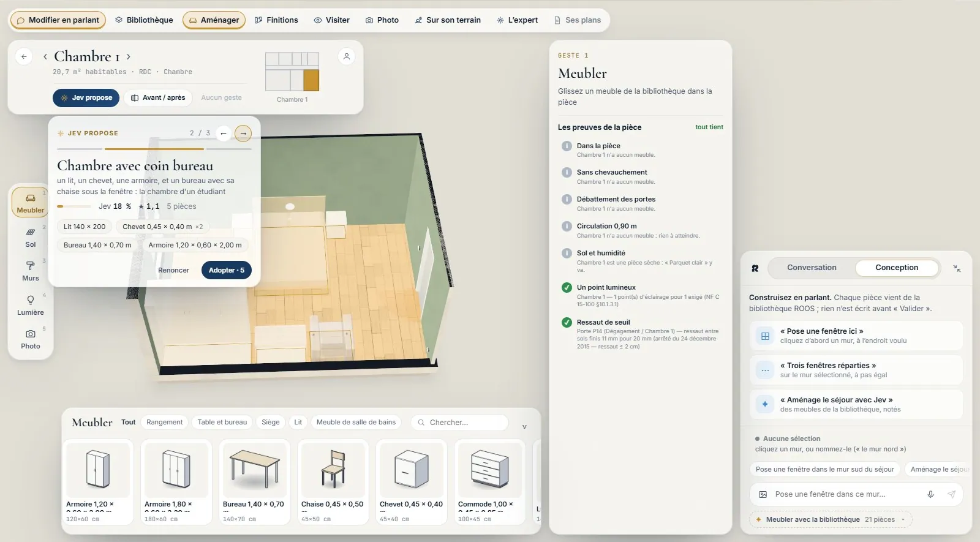Go to the previous room chevron

(45, 56)
